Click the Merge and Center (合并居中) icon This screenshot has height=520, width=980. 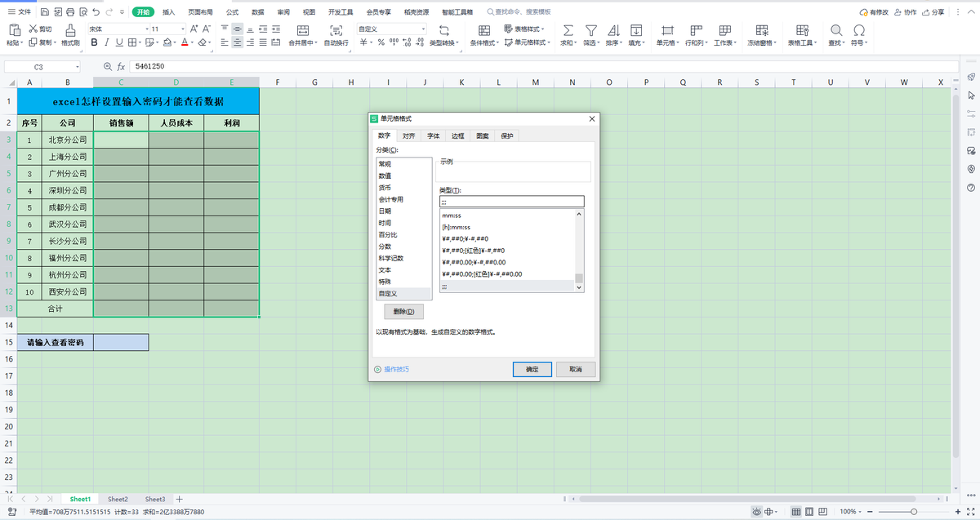302,29
